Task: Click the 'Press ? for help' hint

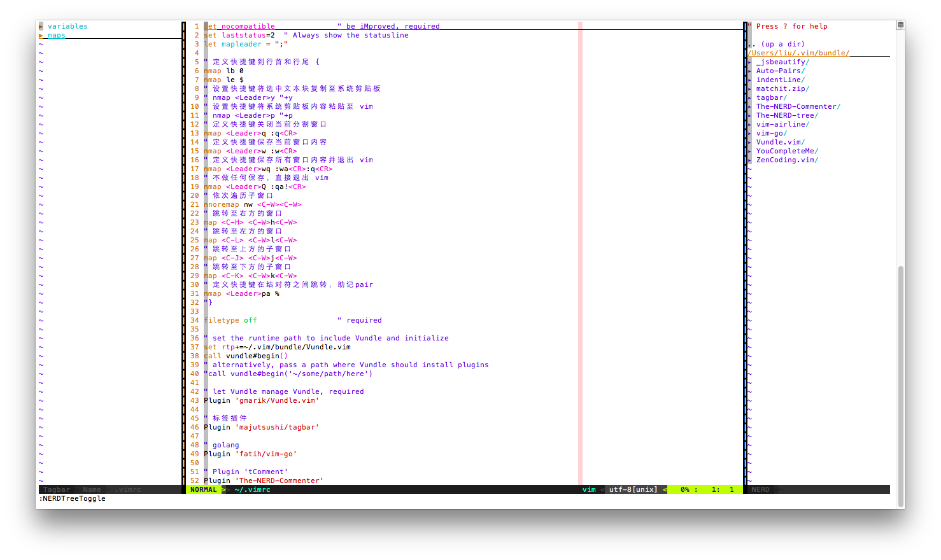Action: (791, 27)
